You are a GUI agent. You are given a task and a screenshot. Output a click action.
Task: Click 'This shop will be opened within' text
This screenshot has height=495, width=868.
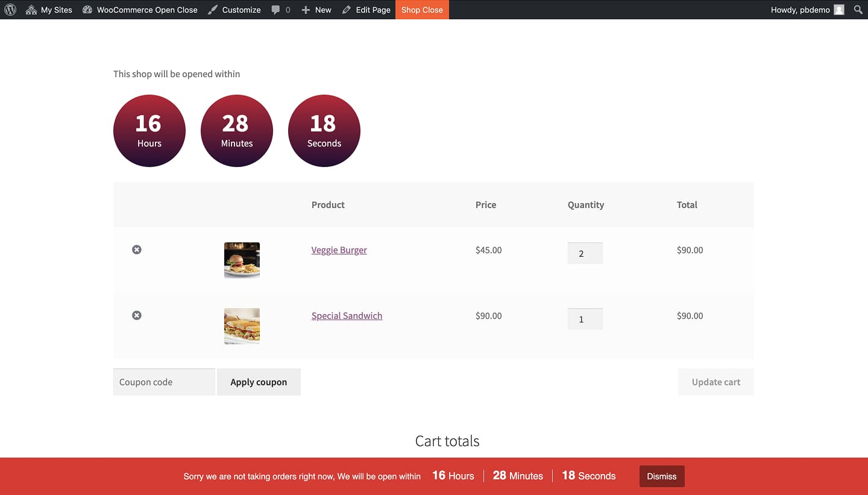point(177,74)
